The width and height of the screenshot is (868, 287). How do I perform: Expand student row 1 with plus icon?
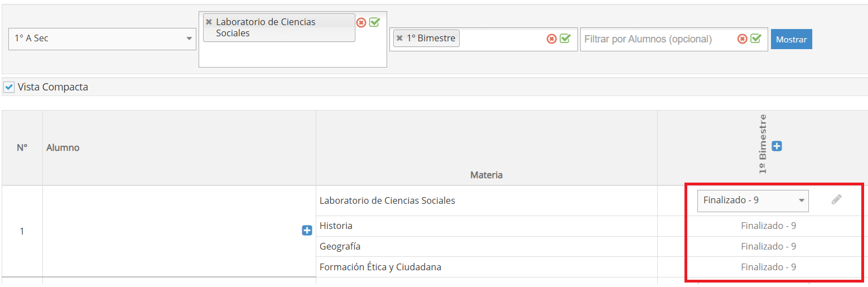[x=307, y=231]
